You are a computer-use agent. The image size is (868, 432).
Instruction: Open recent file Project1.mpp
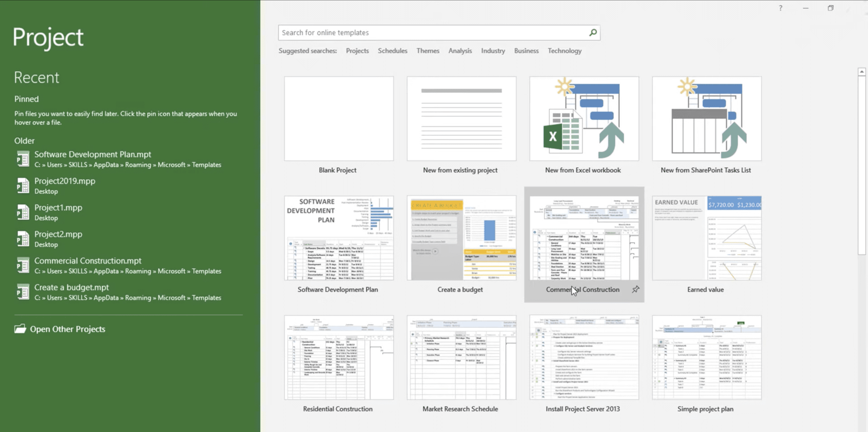tap(58, 208)
